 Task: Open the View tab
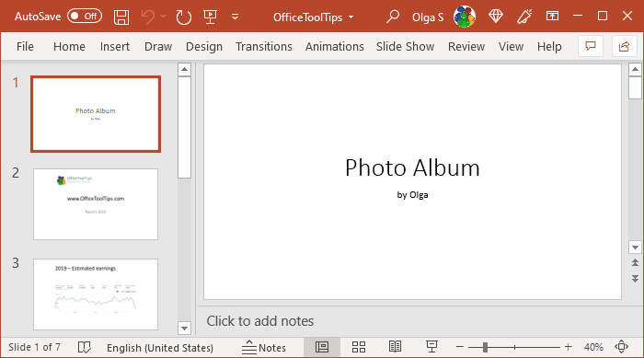coord(511,46)
